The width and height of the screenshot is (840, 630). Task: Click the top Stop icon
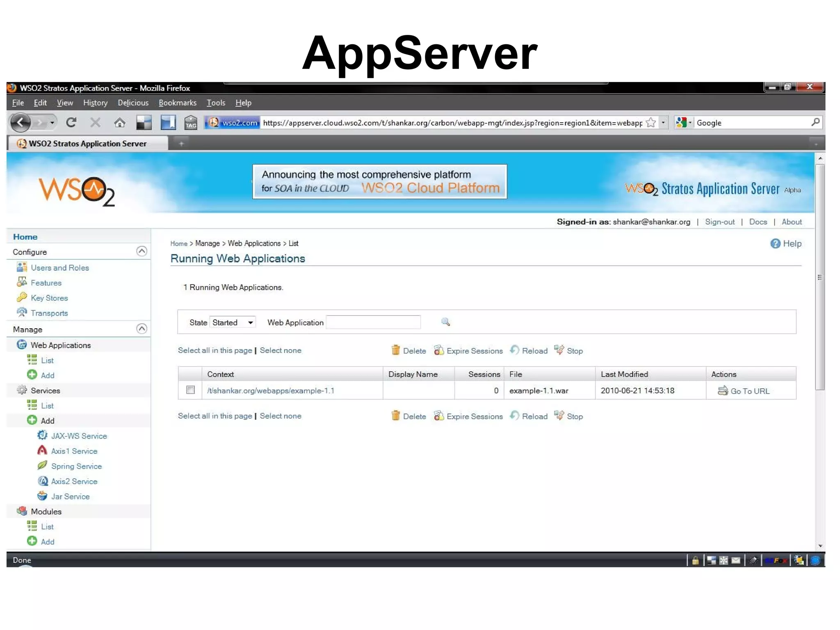(x=559, y=350)
